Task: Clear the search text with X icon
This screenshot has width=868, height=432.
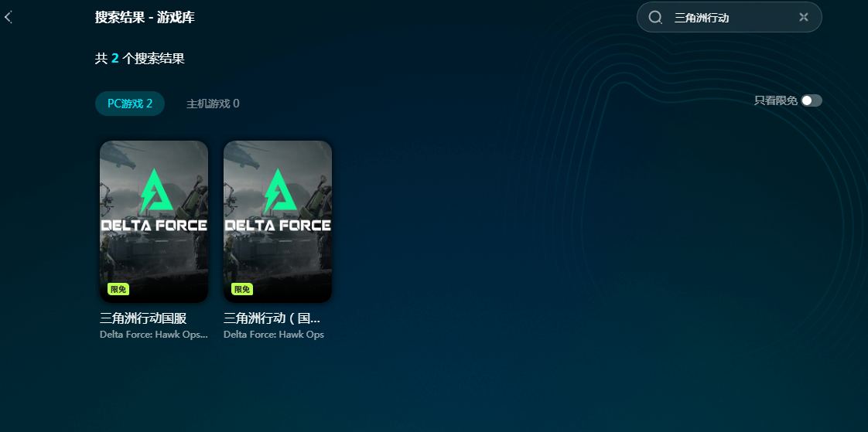Action: tap(804, 17)
